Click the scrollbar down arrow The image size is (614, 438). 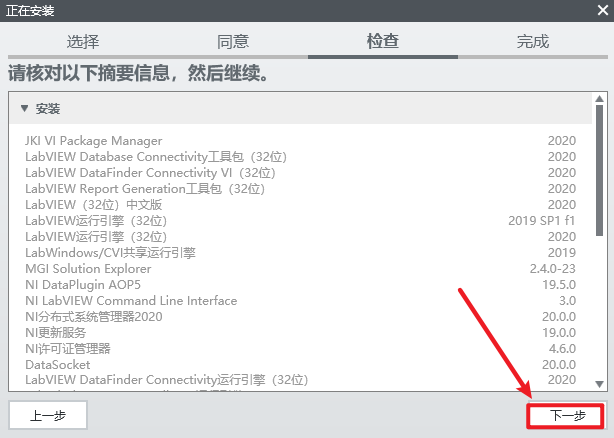[599, 383]
